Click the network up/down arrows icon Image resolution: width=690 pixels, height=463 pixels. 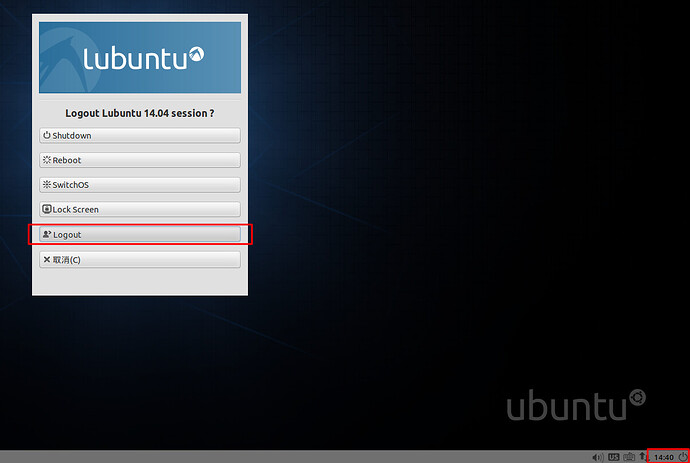[x=643, y=457]
